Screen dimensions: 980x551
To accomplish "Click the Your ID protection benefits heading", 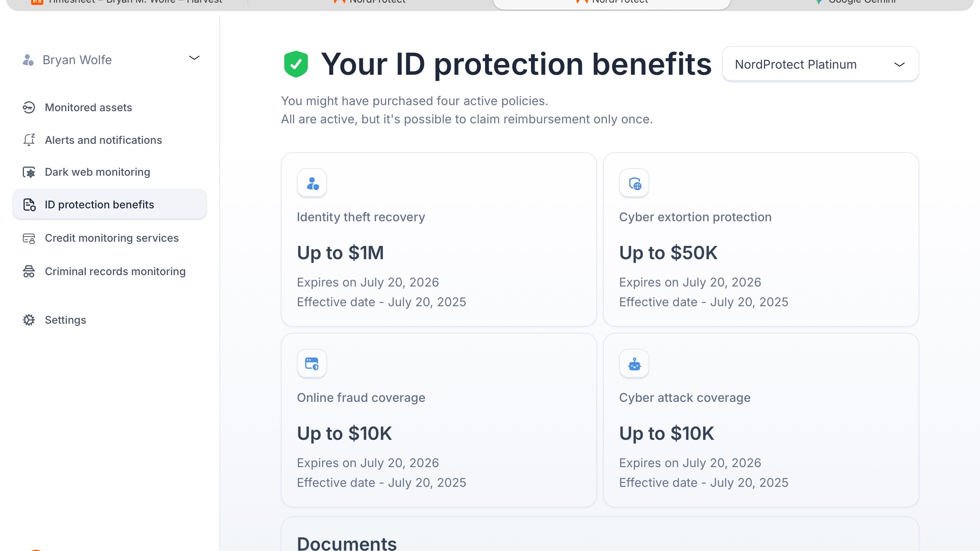I will point(516,64).
